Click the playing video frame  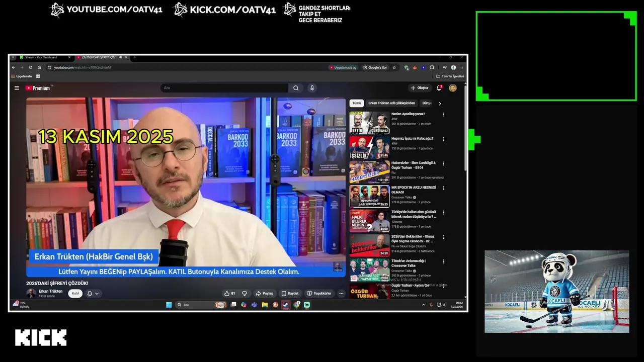click(186, 187)
